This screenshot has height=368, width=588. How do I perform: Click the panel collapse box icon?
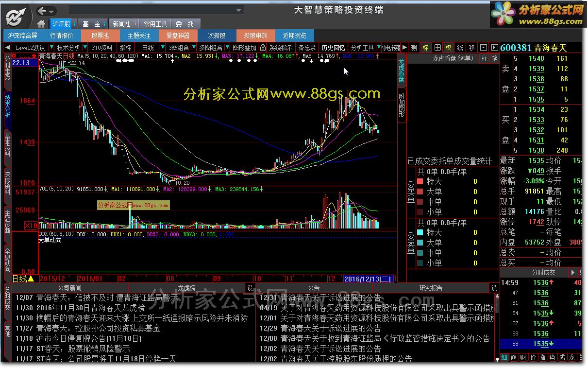pyautogui.click(x=483, y=48)
